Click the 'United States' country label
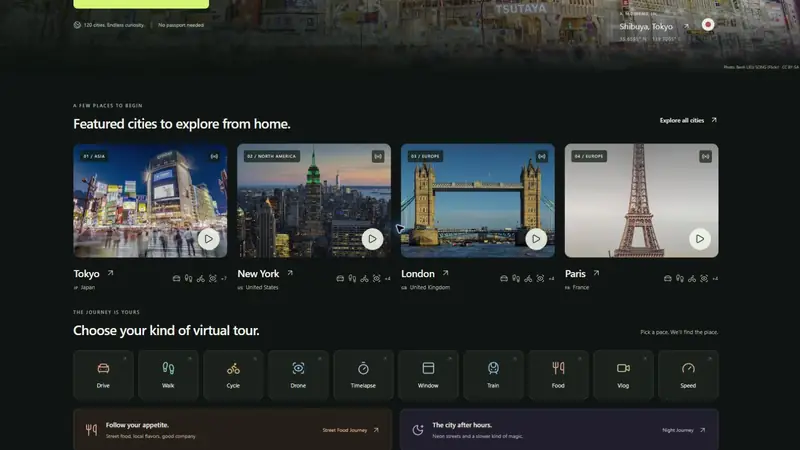 pyautogui.click(x=262, y=287)
